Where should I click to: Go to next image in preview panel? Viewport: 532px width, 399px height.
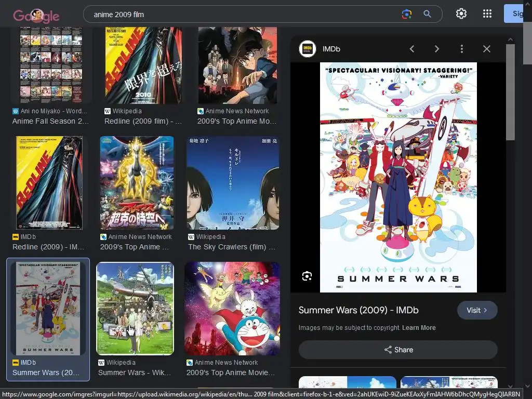436,49
